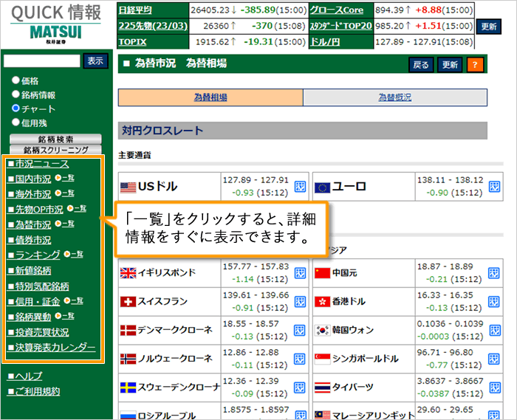Open chart icon for USドル rate
The height and width of the screenshot is (420, 517).
(x=300, y=187)
